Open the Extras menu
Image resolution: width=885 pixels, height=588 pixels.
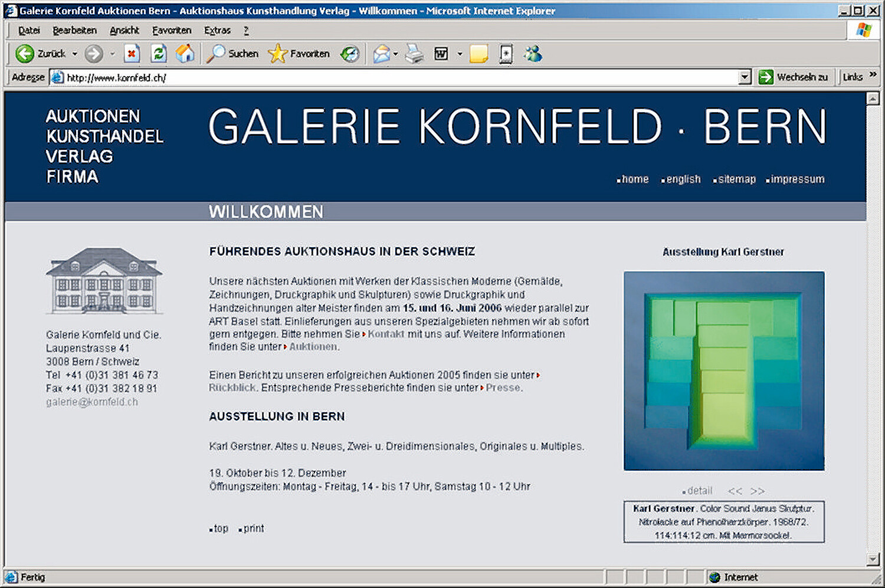217,30
